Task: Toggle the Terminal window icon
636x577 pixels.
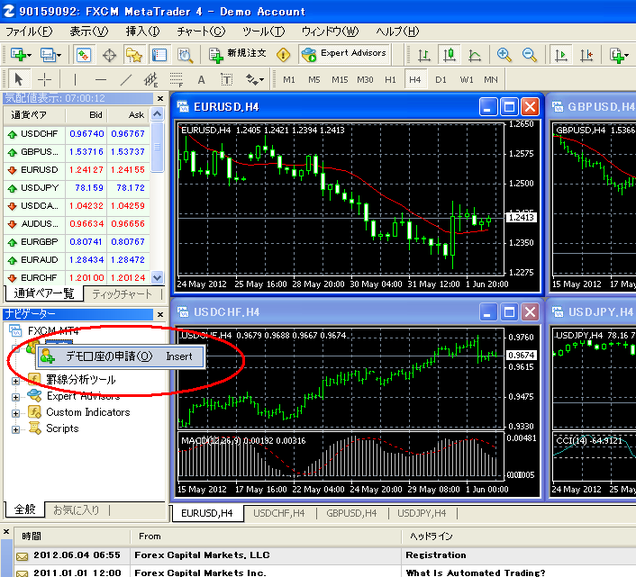Action: click(159, 54)
